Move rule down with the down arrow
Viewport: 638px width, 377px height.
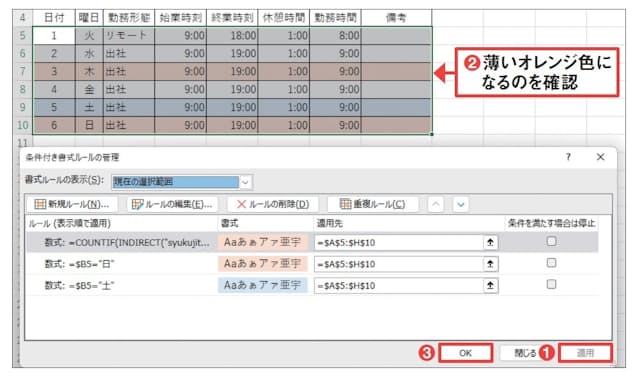[461, 204]
